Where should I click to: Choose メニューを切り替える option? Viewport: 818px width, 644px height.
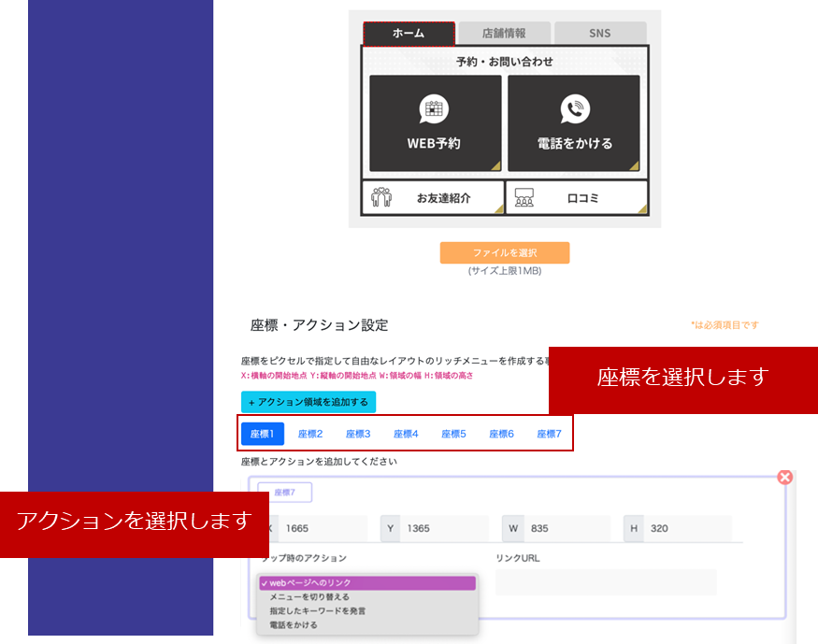pos(309,597)
